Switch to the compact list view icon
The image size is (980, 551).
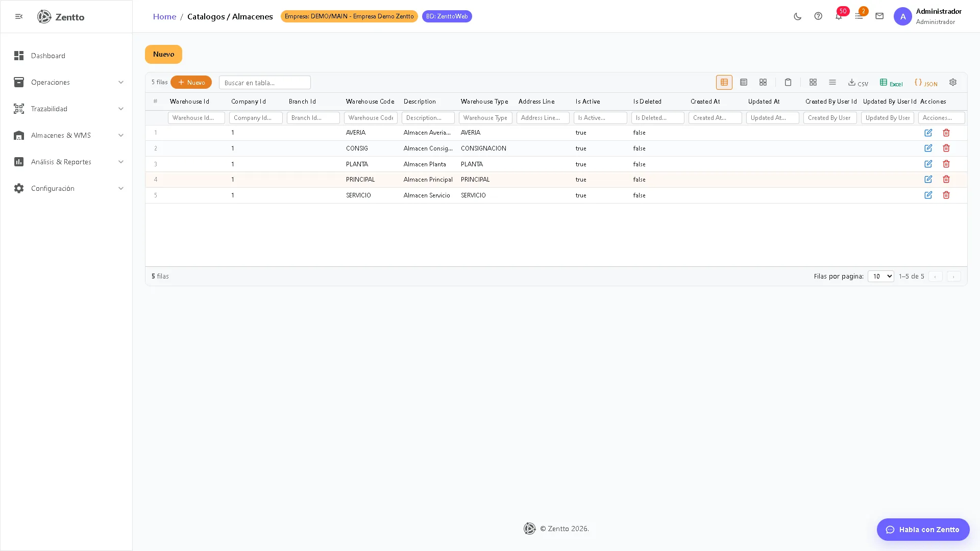(744, 82)
